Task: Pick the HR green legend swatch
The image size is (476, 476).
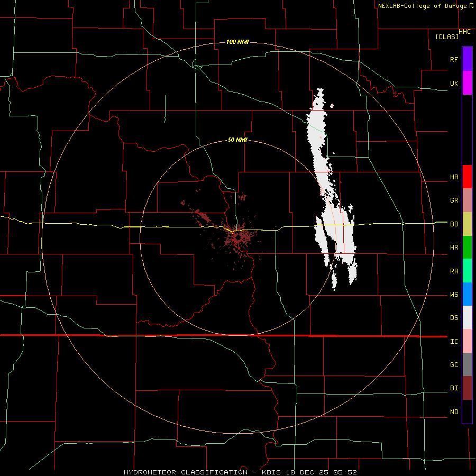Action: (x=467, y=247)
